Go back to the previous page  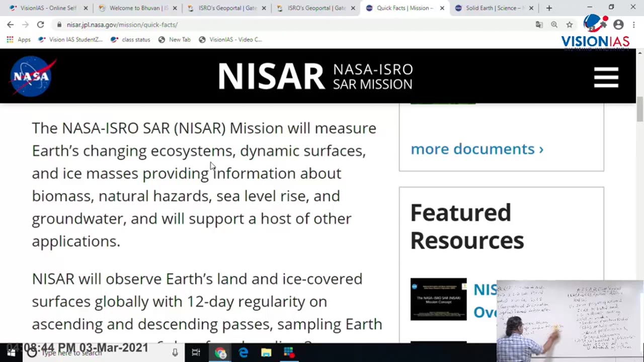[x=11, y=24]
